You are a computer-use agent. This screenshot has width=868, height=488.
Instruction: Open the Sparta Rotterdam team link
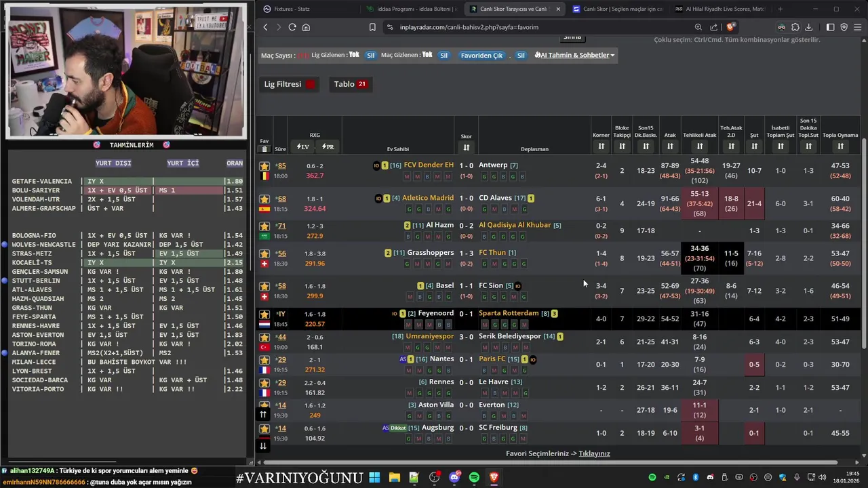tap(509, 313)
